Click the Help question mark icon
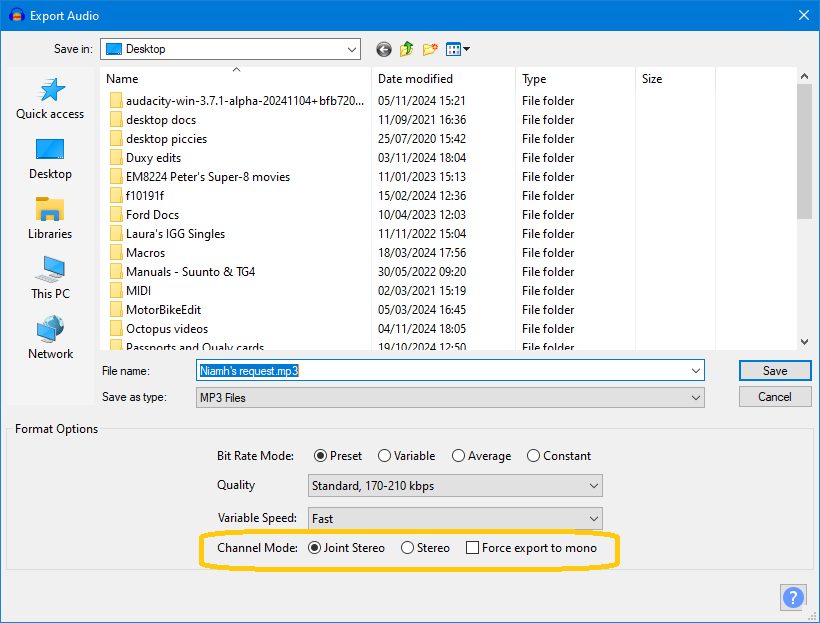The image size is (820, 623). (x=792, y=596)
